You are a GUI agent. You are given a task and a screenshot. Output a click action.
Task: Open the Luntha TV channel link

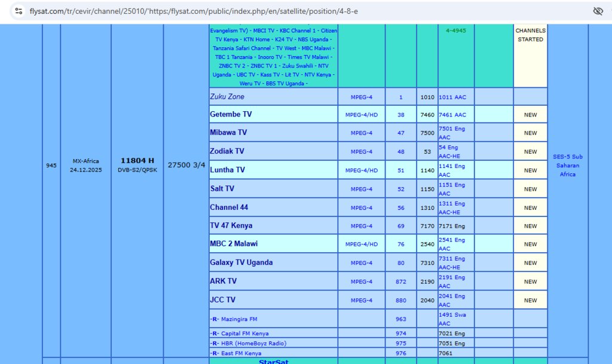tap(227, 170)
